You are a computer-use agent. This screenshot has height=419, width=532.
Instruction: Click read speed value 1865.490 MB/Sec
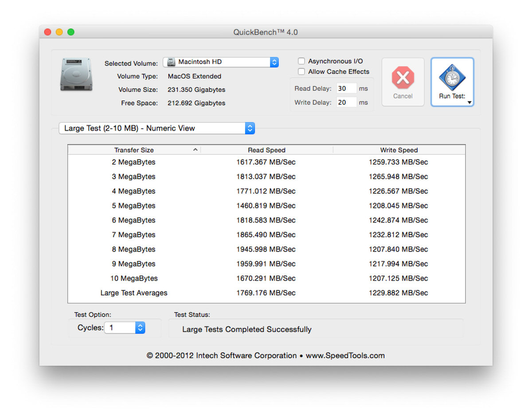266,235
